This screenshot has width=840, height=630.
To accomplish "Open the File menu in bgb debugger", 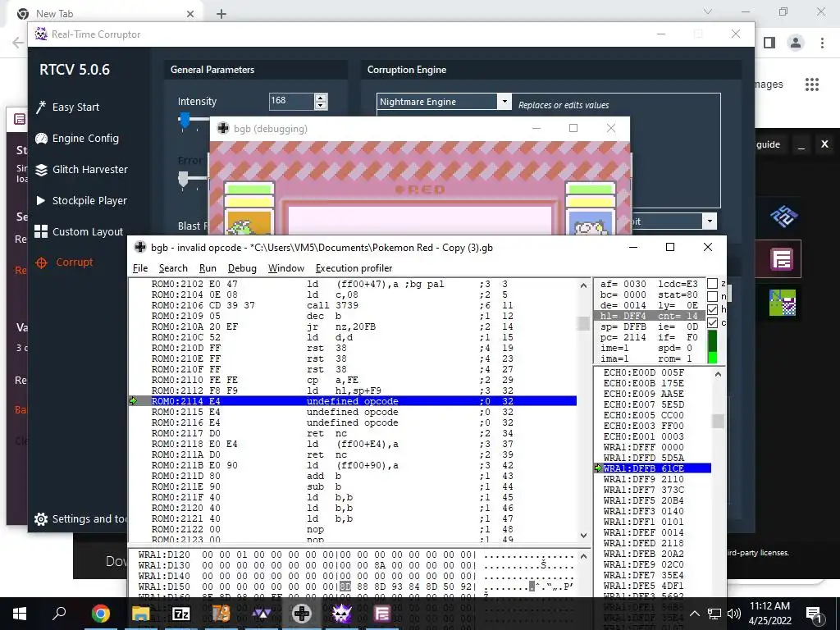I will pos(139,268).
